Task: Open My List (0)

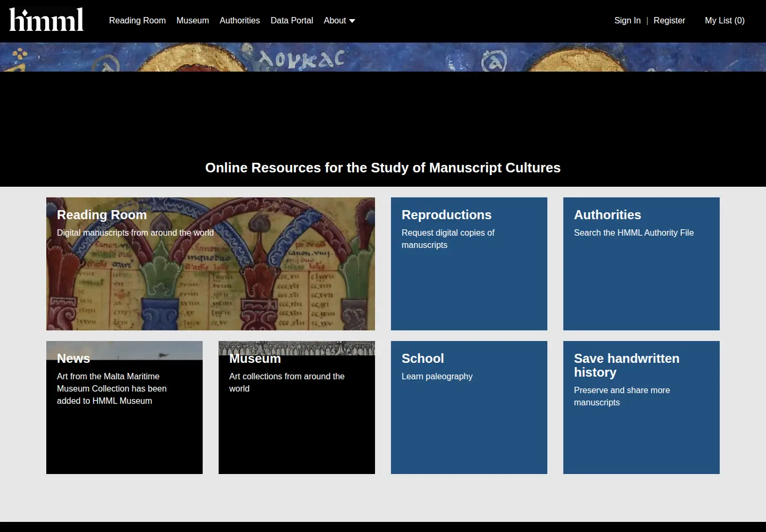Action: (x=725, y=20)
